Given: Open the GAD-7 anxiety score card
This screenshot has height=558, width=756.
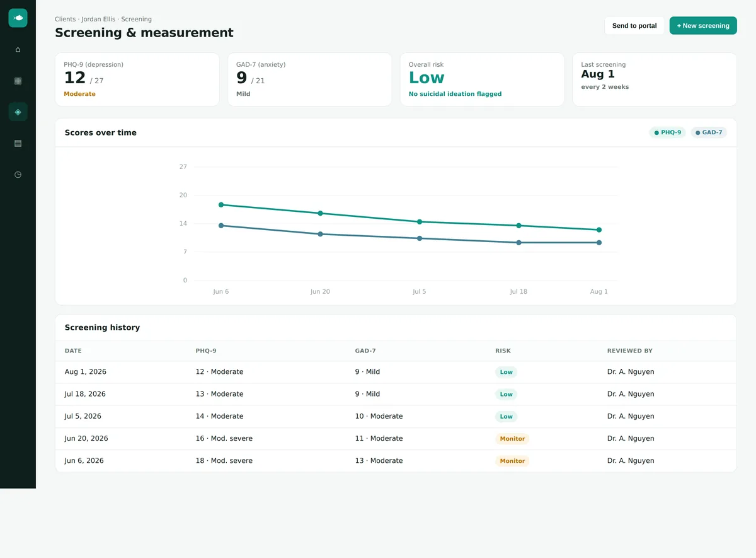Looking at the screenshot, I should [309, 79].
